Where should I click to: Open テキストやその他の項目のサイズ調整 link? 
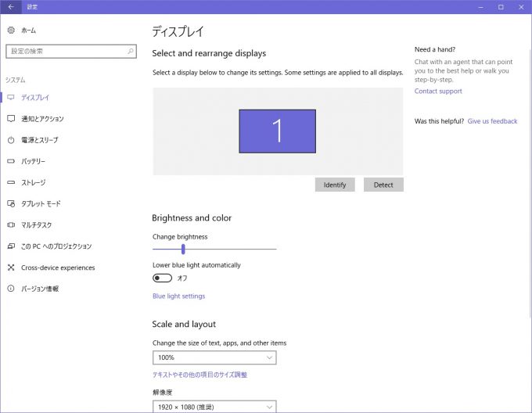click(199, 375)
